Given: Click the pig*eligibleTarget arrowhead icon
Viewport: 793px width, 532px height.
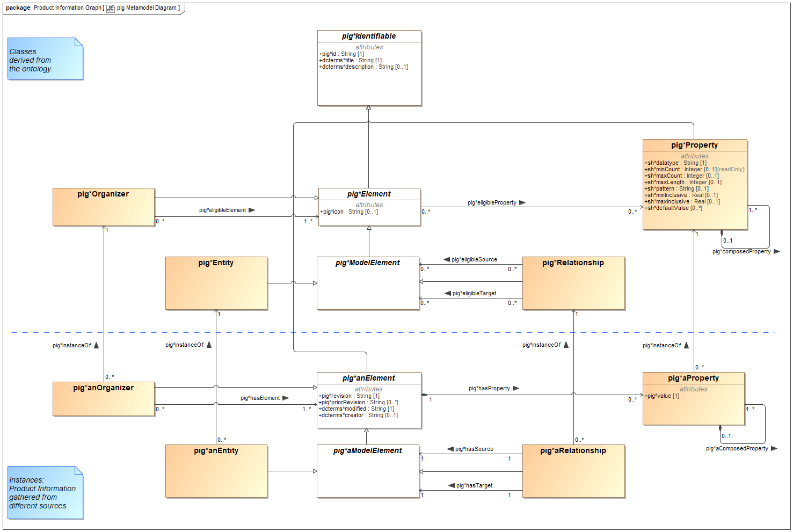Looking at the screenshot, I should tap(447, 293).
